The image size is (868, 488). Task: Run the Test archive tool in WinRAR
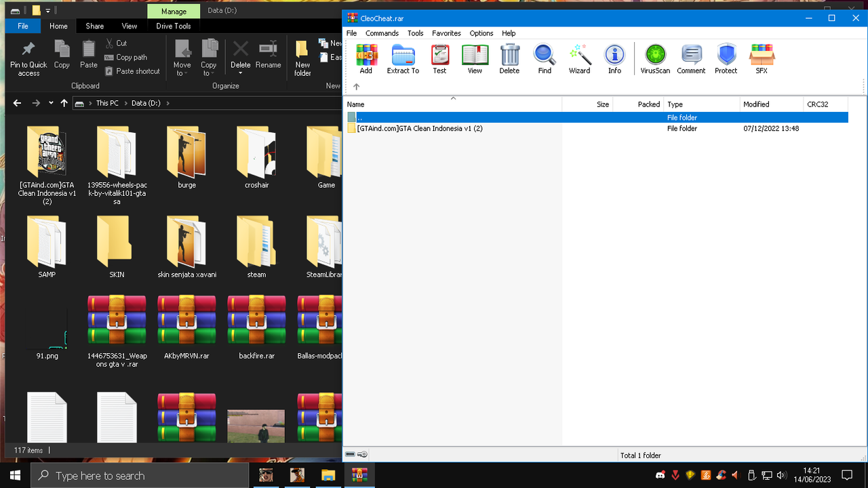[440, 59]
